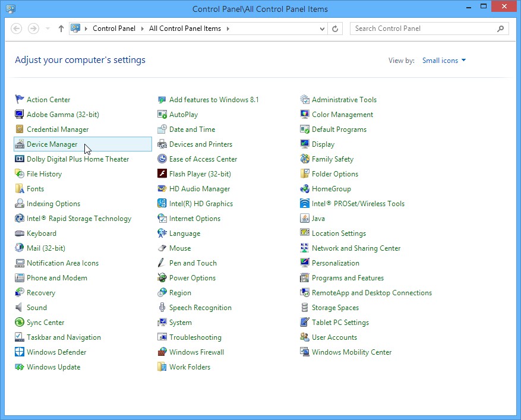Image resolution: width=521 pixels, height=420 pixels.
Task: Click the Windows Update icon
Action: (20, 367)
